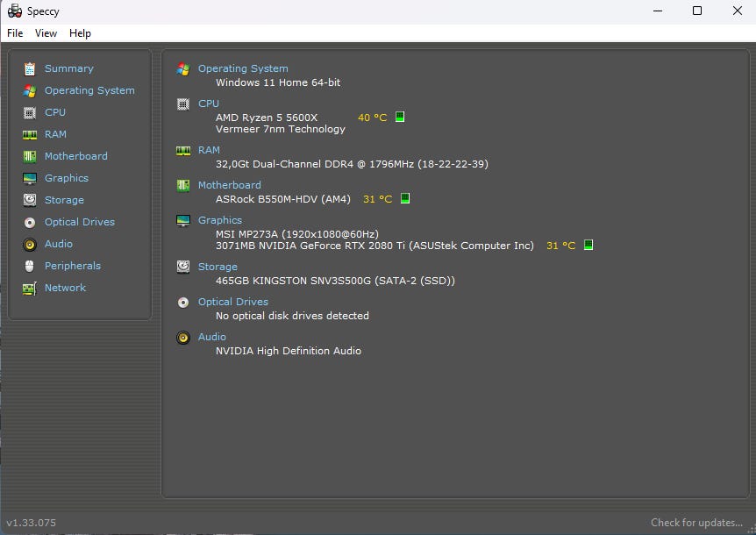756x535 pixels.
Task: Click Check for updates link
Action: [696, 523]
